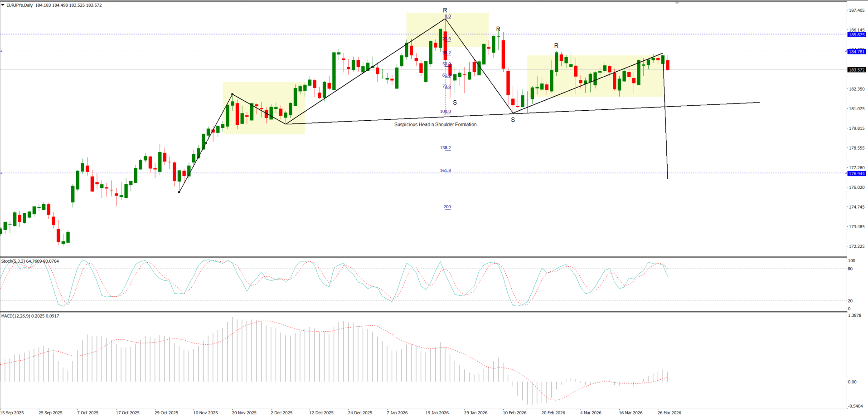
Task: Select the leftmost yellow highlighted rectangle
Action: tap(263, 108)
